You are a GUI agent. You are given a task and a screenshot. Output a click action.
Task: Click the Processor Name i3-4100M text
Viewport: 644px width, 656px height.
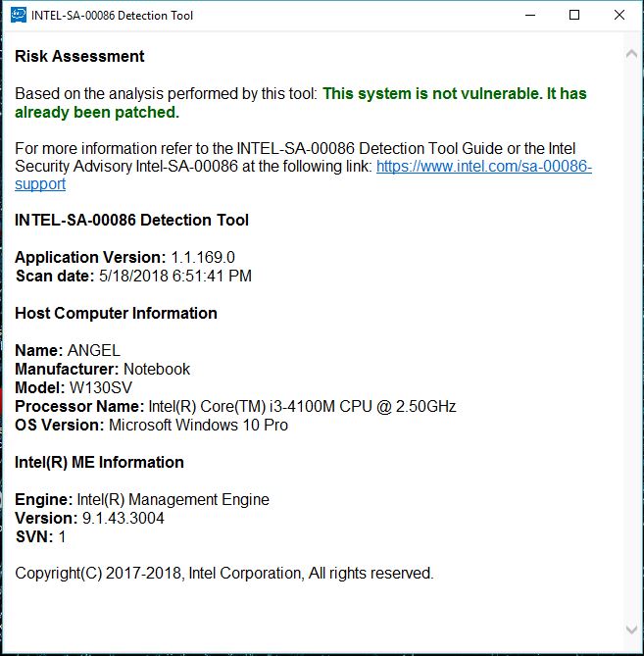302,406
